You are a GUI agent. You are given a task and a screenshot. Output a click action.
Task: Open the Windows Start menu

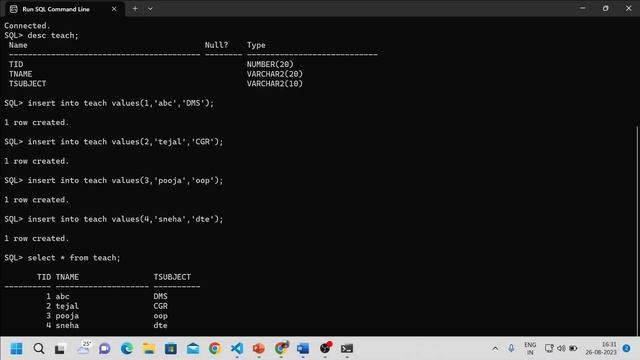pos(16,349)
